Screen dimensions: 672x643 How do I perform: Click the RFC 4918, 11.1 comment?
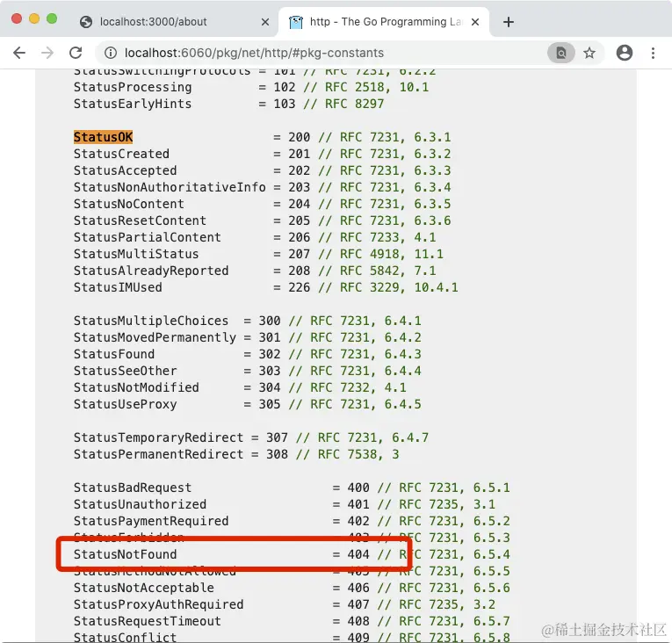(381, 254)
